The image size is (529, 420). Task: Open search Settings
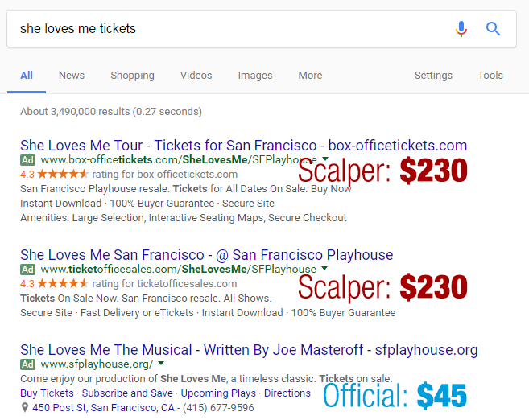pos(433,76)
